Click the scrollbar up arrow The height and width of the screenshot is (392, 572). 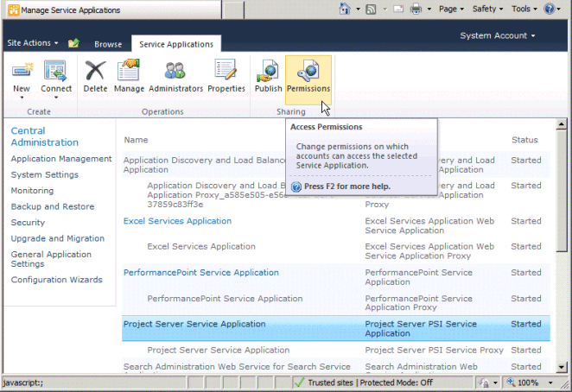(x=562, y=124)
